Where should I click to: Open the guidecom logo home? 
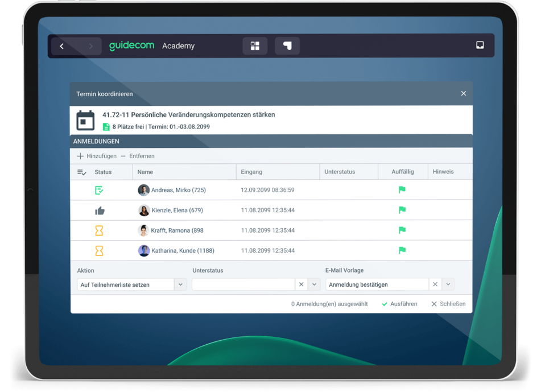click(131, 46)
